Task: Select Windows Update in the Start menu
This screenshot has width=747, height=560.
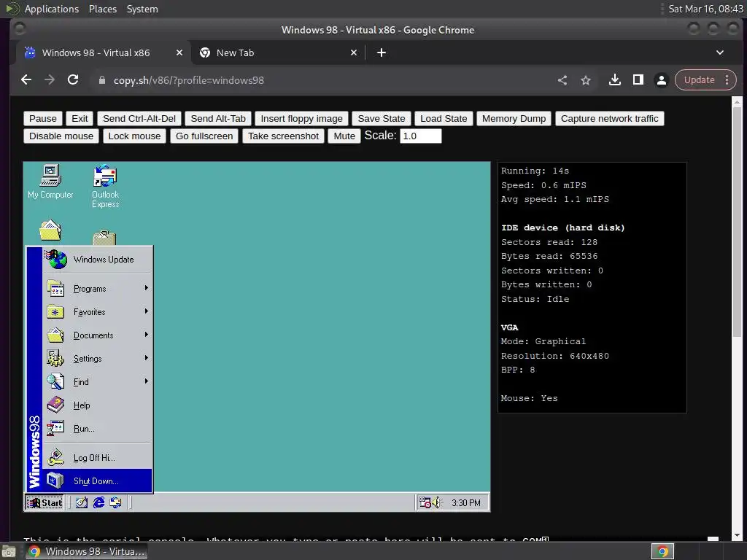Action: pos(98,260)
